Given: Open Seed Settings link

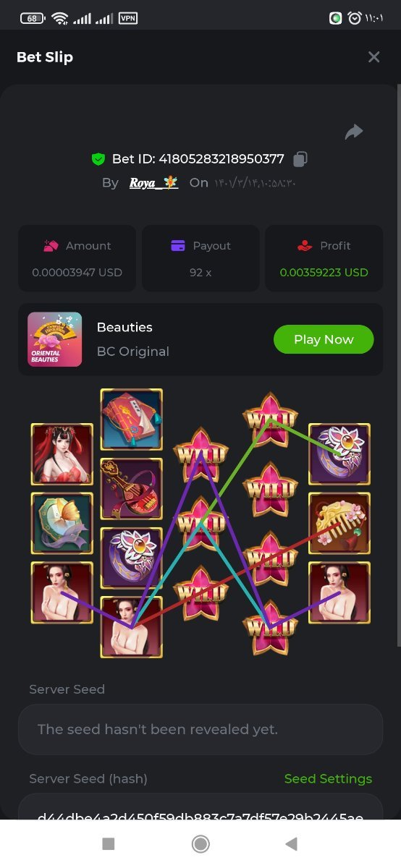Looking at the screenshot, I should point(328,778).
